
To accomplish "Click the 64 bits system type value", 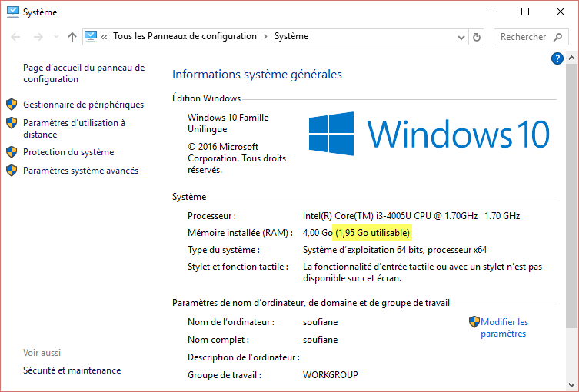I will coord(394,250).
